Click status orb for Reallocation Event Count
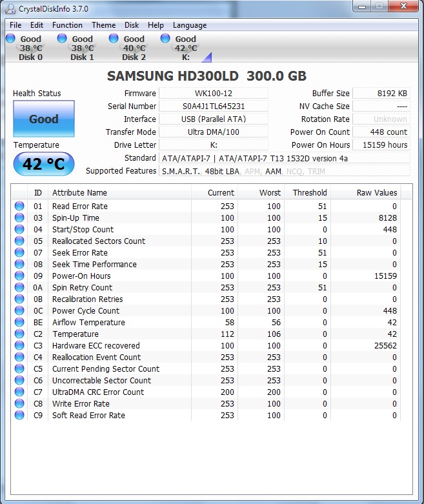Image resolution: width=424 pixels, height=504 pixels. click(x=19, y=357)
